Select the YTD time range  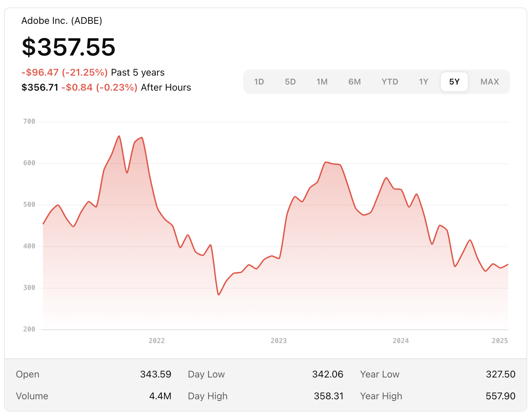389,82
